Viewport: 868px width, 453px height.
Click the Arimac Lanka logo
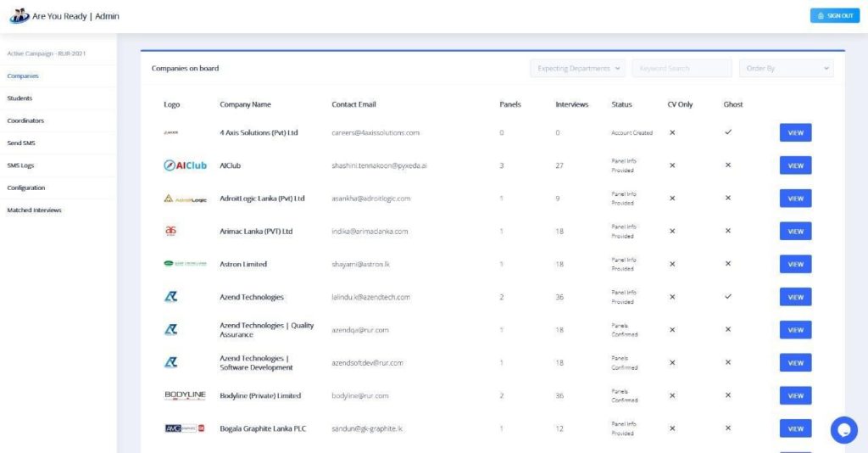click(x=170, y=231)
